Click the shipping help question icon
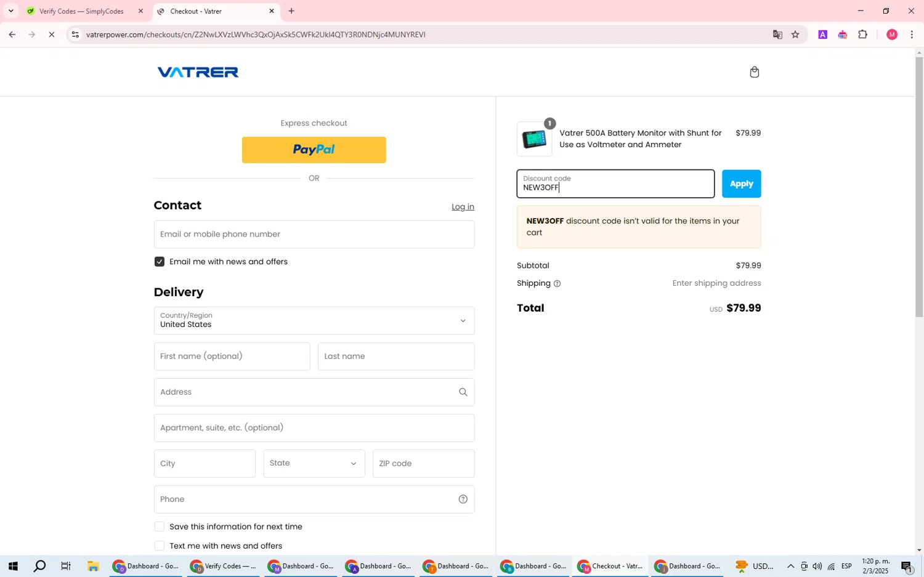The width and height of the screenshot is (924, 577). point(557,284)
